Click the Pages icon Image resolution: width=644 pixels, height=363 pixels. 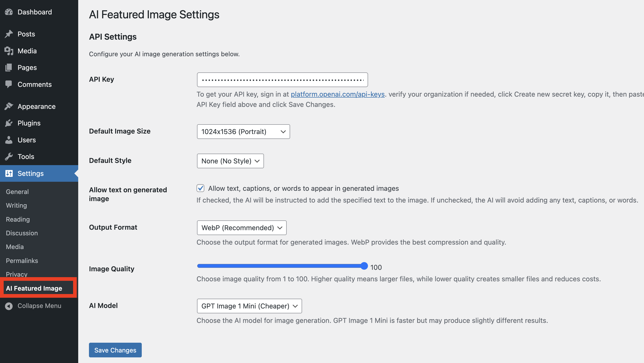tap(9, 68)
